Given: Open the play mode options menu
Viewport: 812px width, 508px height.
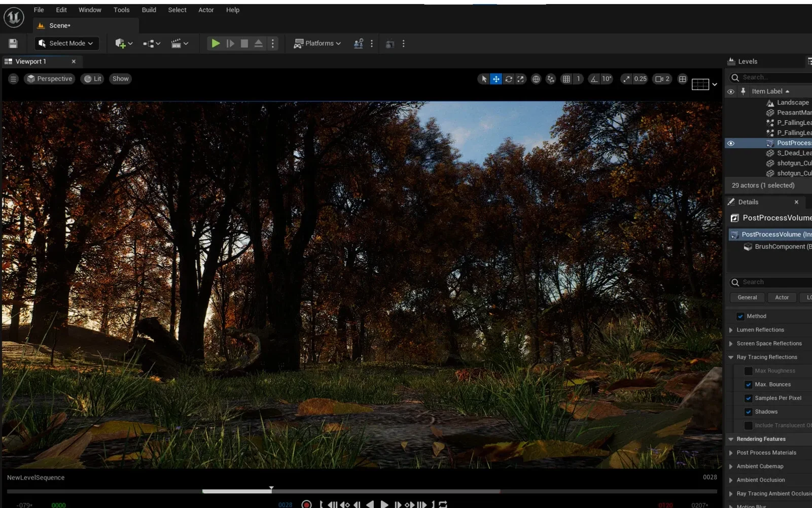Looking at the screenshot, I should click(273, 44).
